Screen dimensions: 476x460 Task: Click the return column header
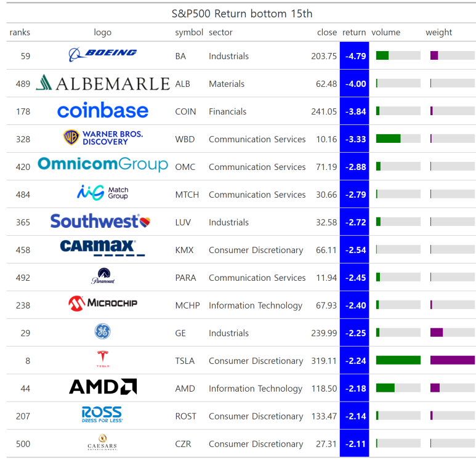[x=354, y=32]
